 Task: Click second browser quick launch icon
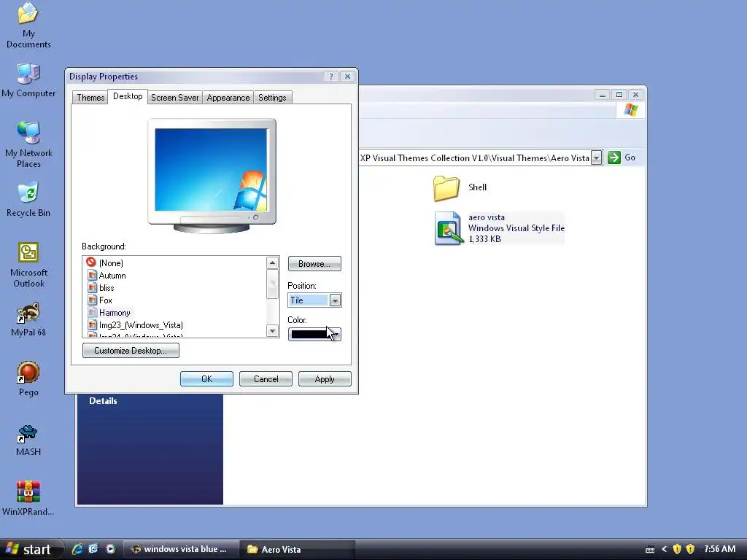click(x=93, y=549)
